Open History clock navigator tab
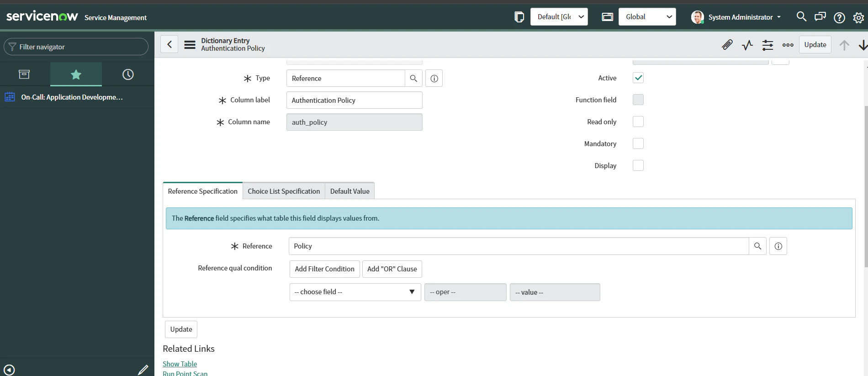Viewport: 868px width, 376px height. point(128,74)
